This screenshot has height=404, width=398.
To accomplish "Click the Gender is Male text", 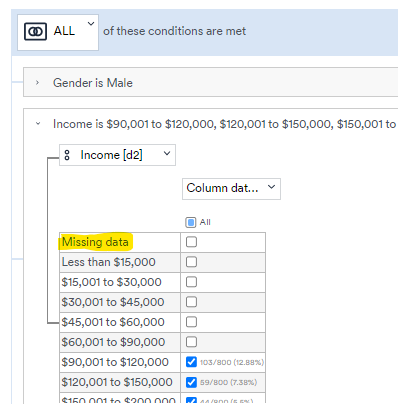I will (x=93, y=83).
